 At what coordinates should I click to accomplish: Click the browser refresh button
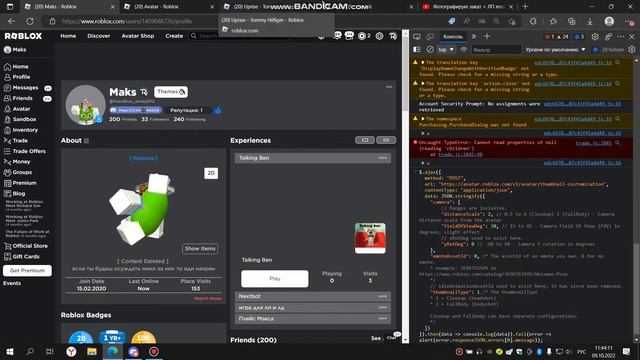30,21
